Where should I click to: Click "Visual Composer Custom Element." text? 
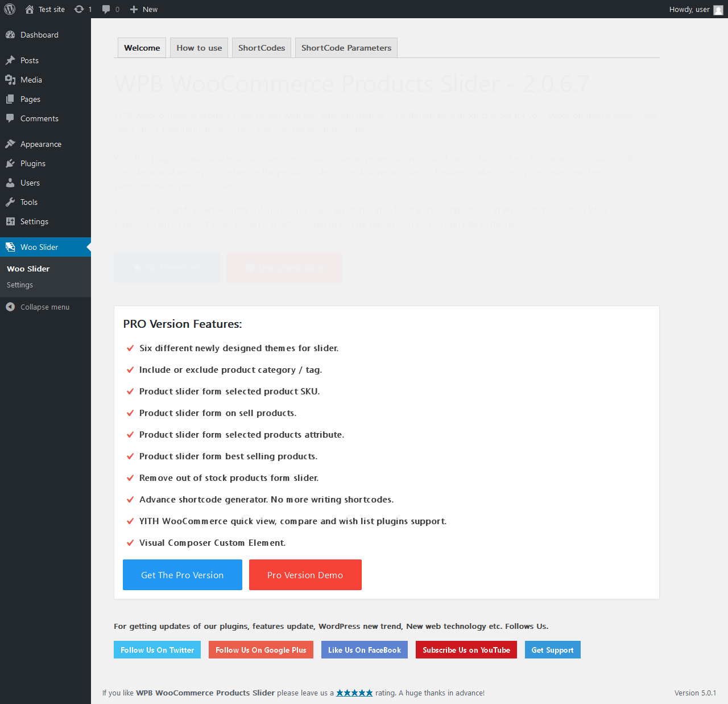(213, 543)
